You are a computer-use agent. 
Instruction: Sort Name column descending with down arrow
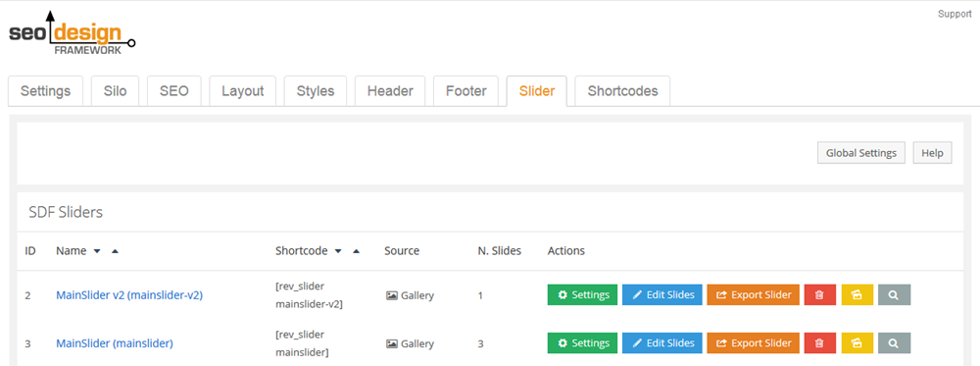point(97,251)
